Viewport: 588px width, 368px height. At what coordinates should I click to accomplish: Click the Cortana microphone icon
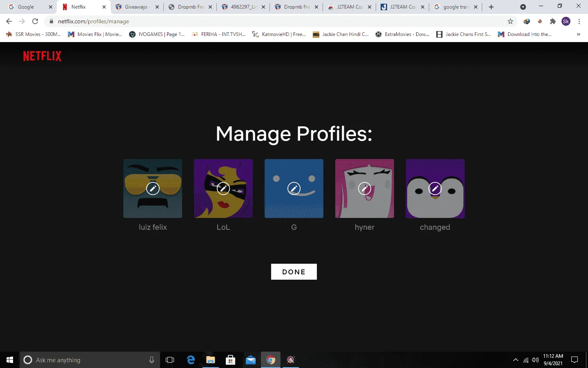pyautogui.click(x=151, y=360)
